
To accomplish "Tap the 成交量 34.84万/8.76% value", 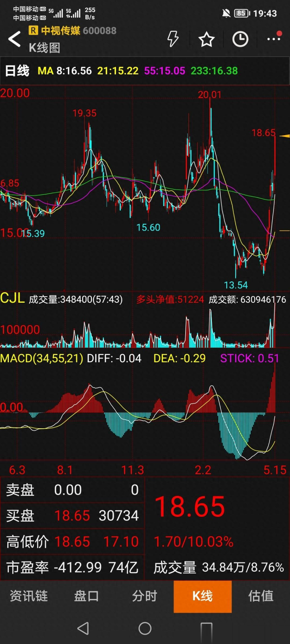I will click(x=219, y=568).
